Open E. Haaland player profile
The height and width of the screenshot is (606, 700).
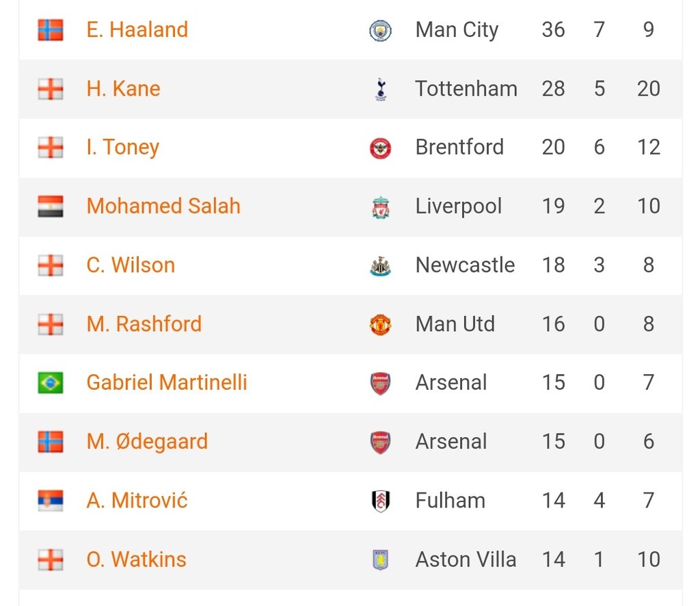pyautogui.click(x=137, y=30)
